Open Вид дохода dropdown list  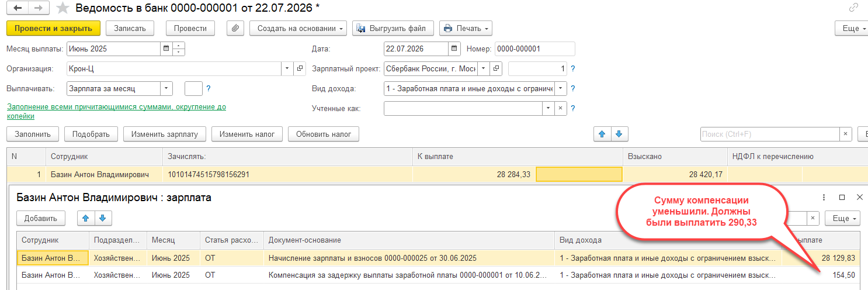pos(561,89)
